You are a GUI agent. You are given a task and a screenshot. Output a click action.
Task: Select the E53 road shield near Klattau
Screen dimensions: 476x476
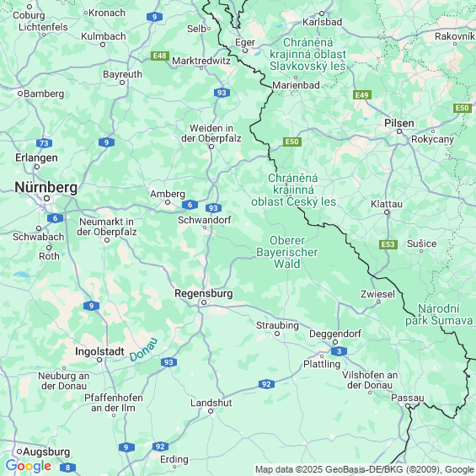click(x=388, y=244)
